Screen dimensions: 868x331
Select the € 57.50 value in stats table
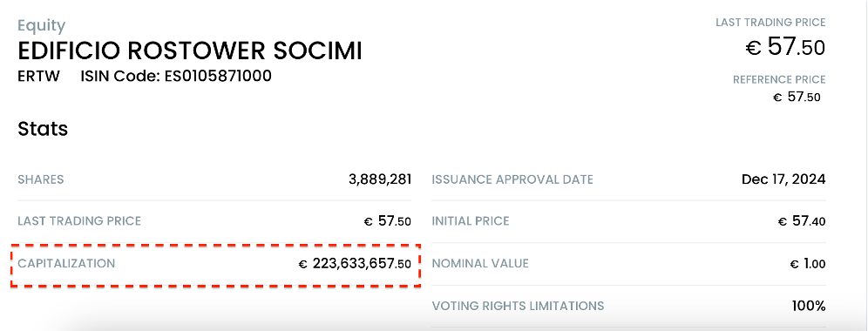pyautogui.click(x=388, y=221)
